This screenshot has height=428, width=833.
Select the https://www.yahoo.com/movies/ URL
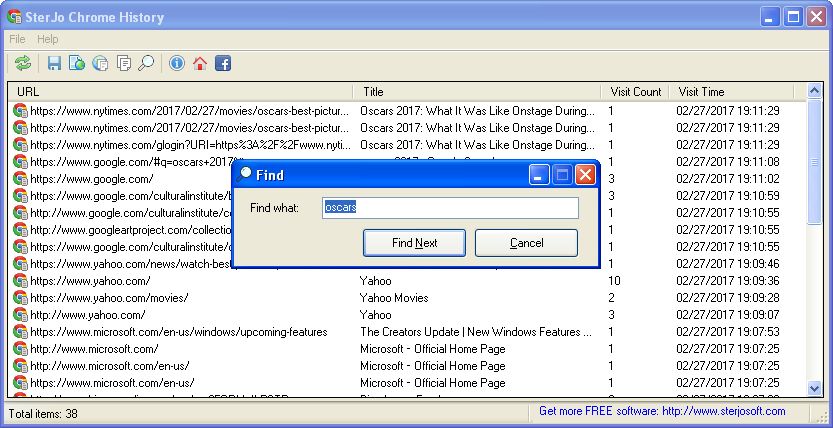click(x=109, y=298)
